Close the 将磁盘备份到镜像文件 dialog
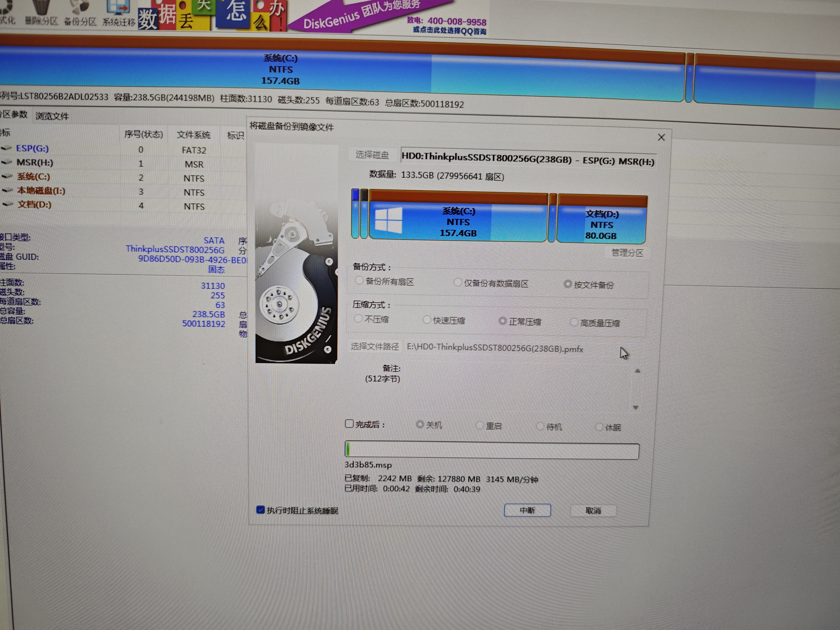The width and height of the screenshot is (840, 630). pyautogui.click(x=661, y=137)
